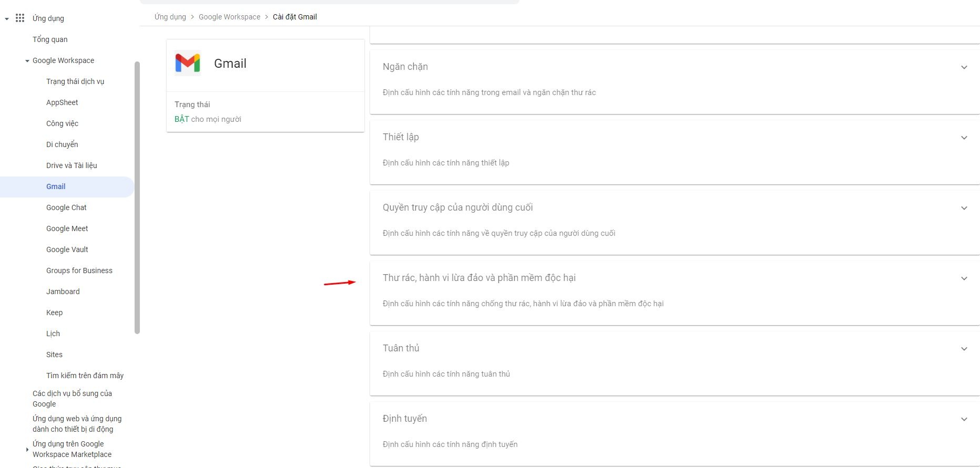
Task: Open Ứng dụng web và ứng dụng dành cho thiết bị di động
Action: (77, 424)
